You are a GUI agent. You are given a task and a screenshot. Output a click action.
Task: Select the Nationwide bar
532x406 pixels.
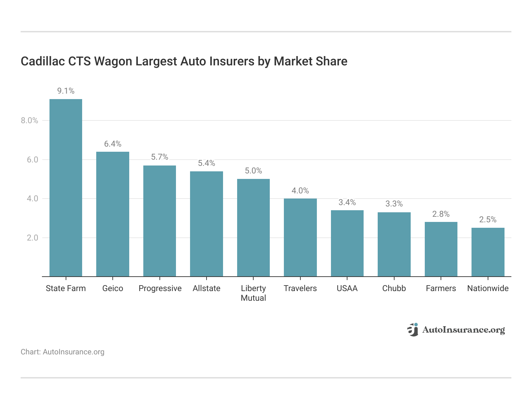pos(488,252)
